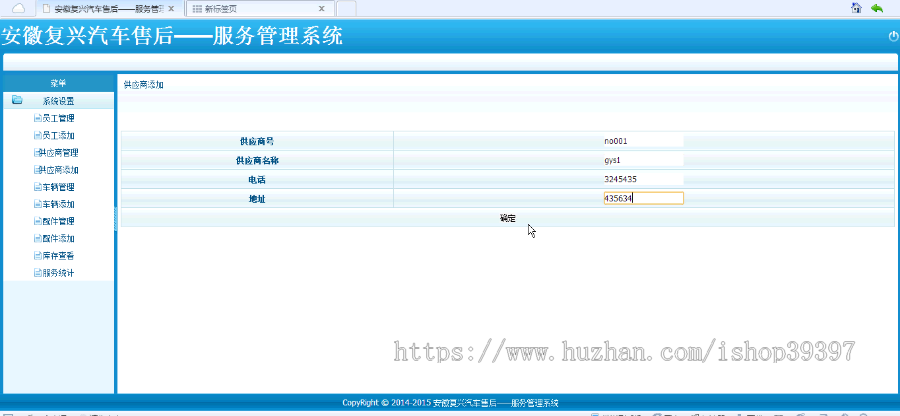
Task: Click the 供应商添加 page heading
Action: [x=143, y=85]
